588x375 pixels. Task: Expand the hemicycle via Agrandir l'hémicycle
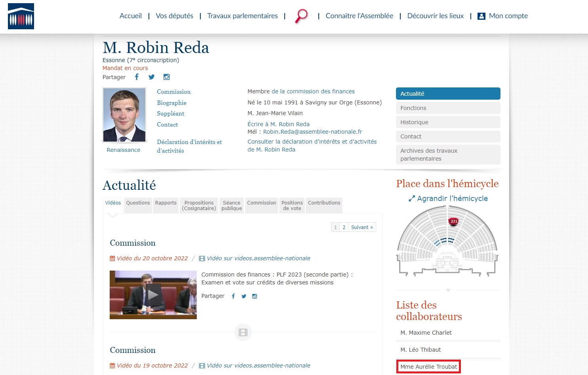click(448, 199)
